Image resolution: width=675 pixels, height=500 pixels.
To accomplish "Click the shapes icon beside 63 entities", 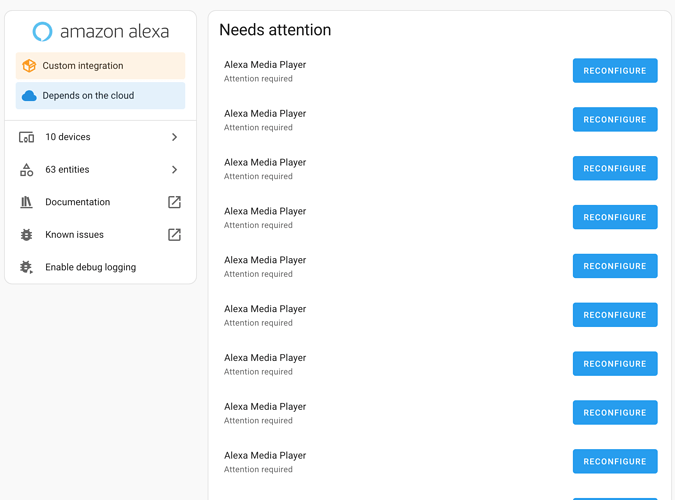I will (x=27, y=170).
